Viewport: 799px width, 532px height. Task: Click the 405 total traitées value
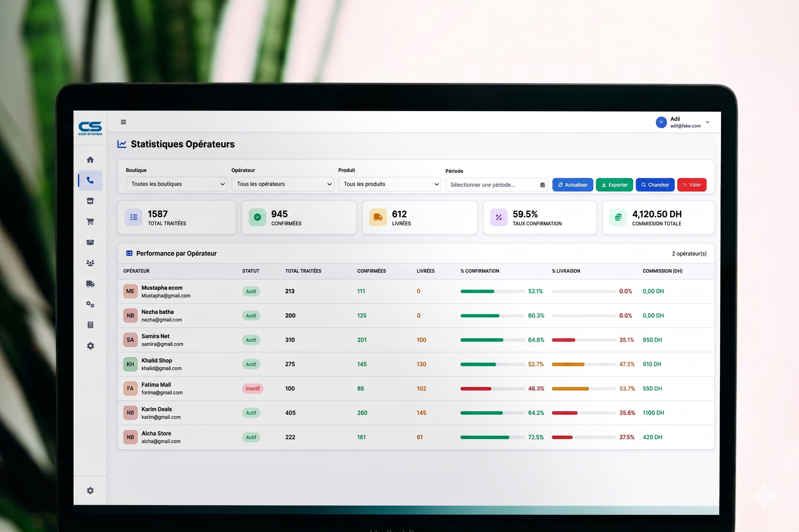pyautogui.click(x=290, y=413)
